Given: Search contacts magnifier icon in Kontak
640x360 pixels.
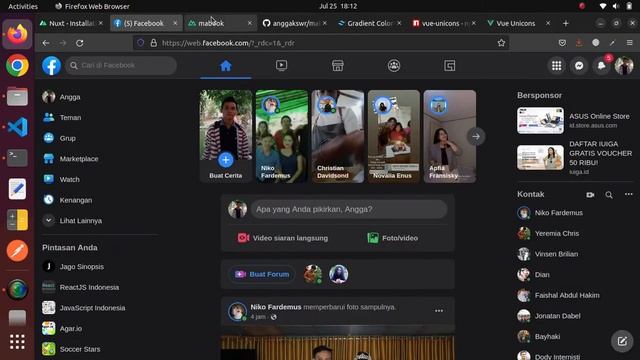Looking at the screenshot, I should (609, 195).
